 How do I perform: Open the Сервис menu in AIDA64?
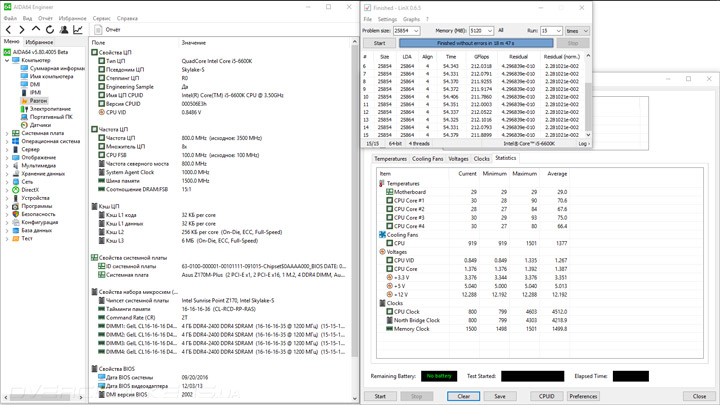coord(101,18)
